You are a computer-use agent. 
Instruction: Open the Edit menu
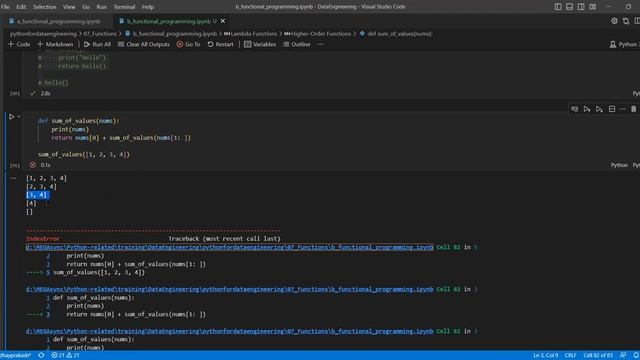click(x=21, y=7)
